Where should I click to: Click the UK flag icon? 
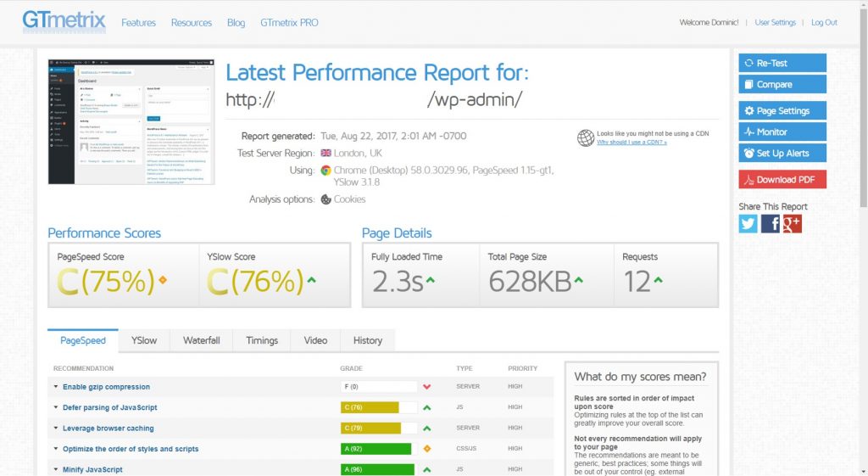326,153
